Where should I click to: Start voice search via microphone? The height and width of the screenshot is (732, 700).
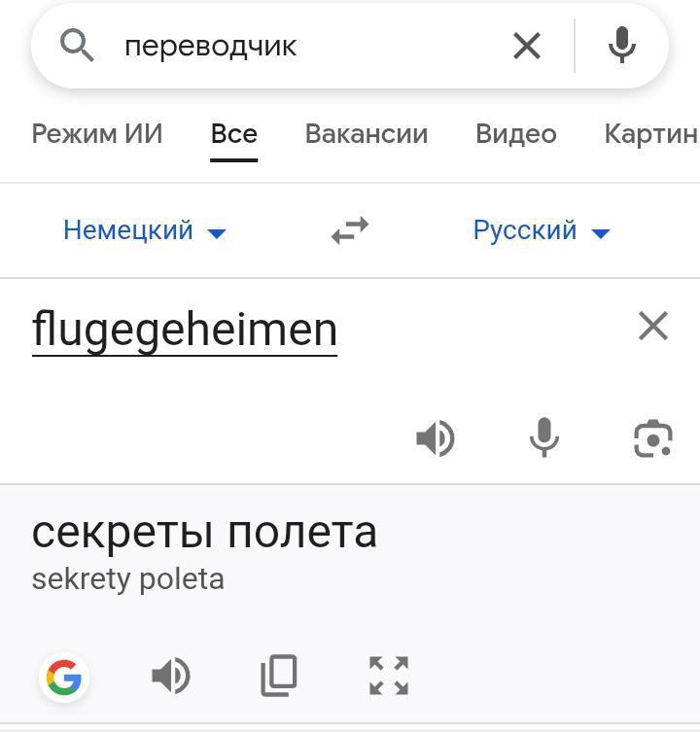pyautogui.click(x=621, y=45)
